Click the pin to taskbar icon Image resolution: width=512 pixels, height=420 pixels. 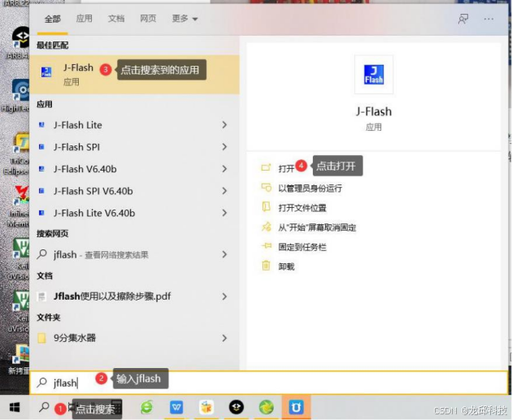coord(266,245)
